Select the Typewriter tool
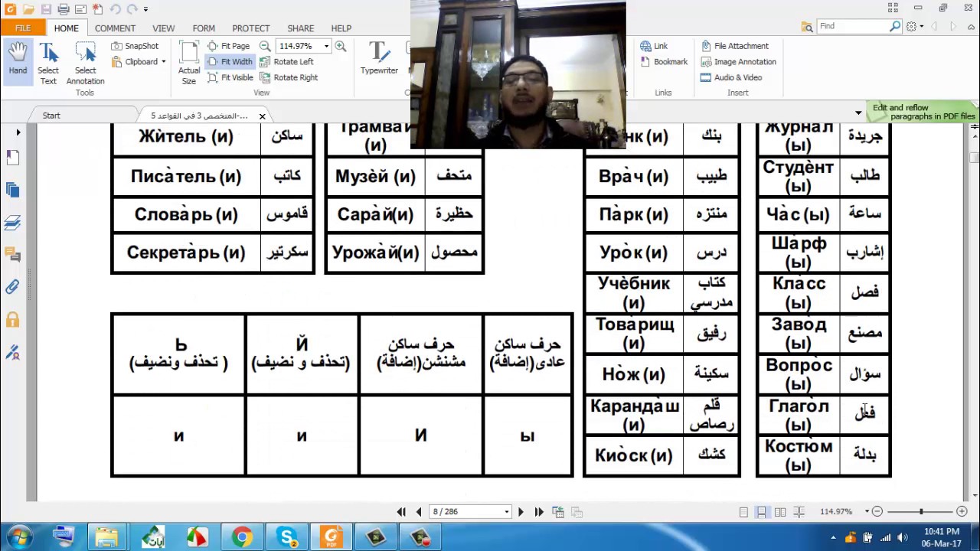This screenshot has height=551, width=980. [379, 58]
